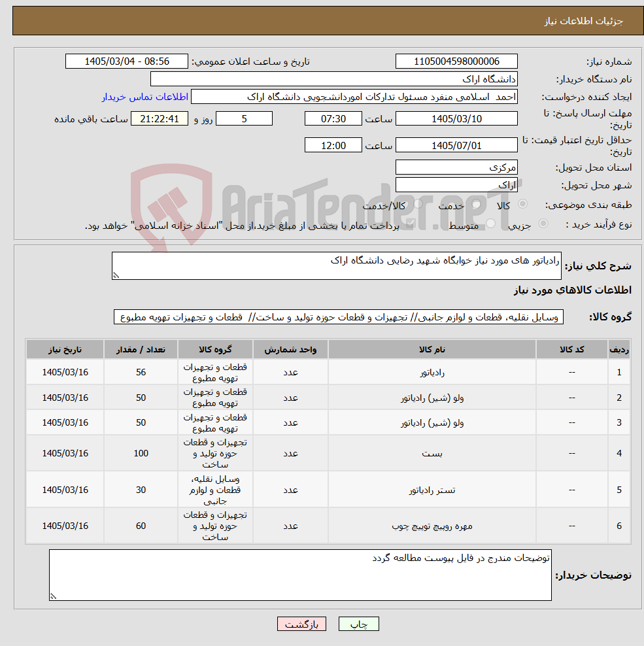644x646 pixels.
Task: Click the نام کالا column header
Action: 432,349
